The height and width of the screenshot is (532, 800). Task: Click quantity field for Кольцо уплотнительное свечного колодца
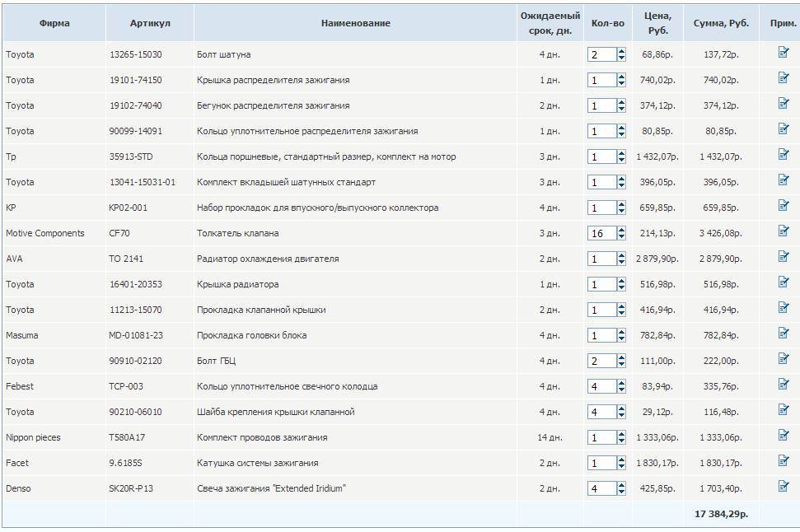[601, 386]
